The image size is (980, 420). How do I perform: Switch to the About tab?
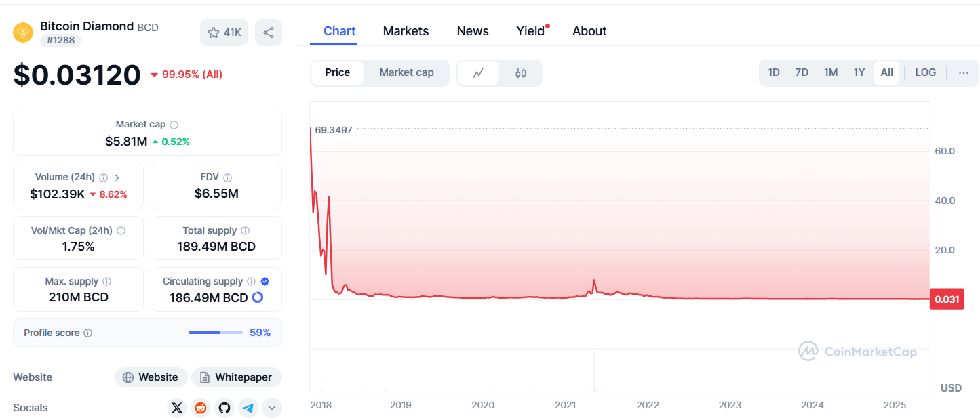point(589,31)
